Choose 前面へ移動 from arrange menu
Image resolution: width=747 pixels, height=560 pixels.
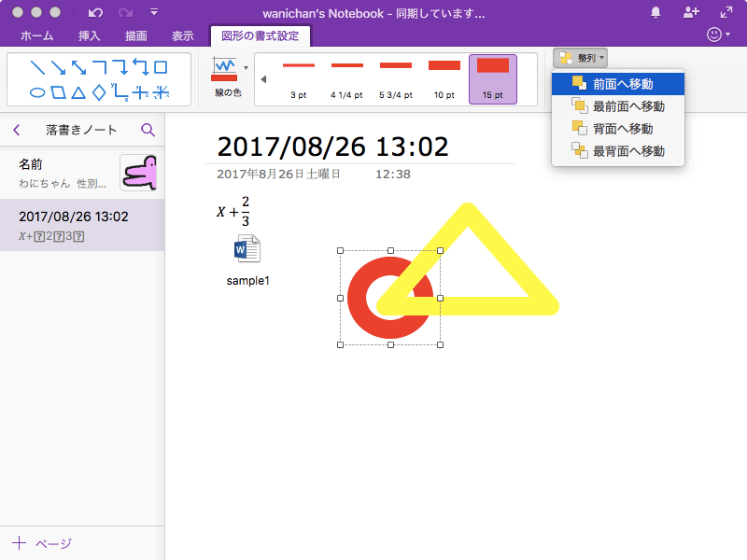click(618, 84)
